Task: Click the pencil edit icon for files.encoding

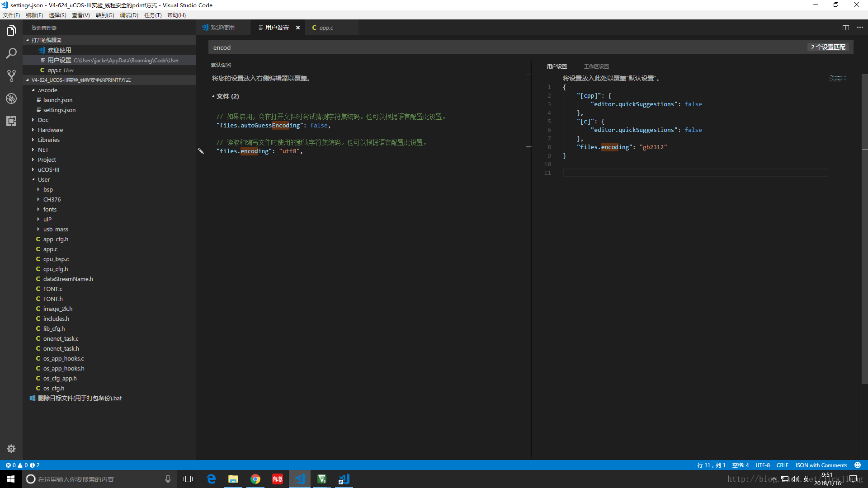Action: point(201,151)
